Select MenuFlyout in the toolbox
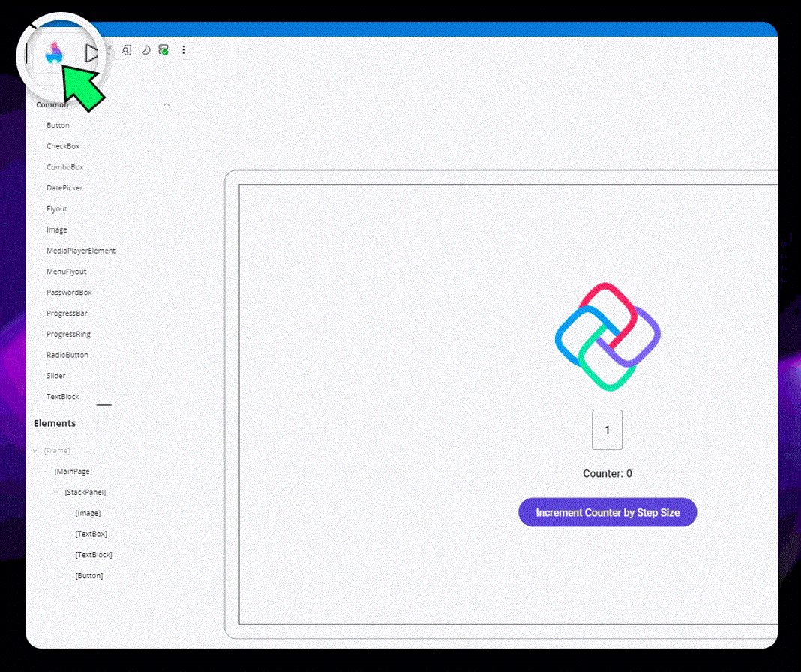The width and height of the screenshot is (801, 672). coord(67,271)
